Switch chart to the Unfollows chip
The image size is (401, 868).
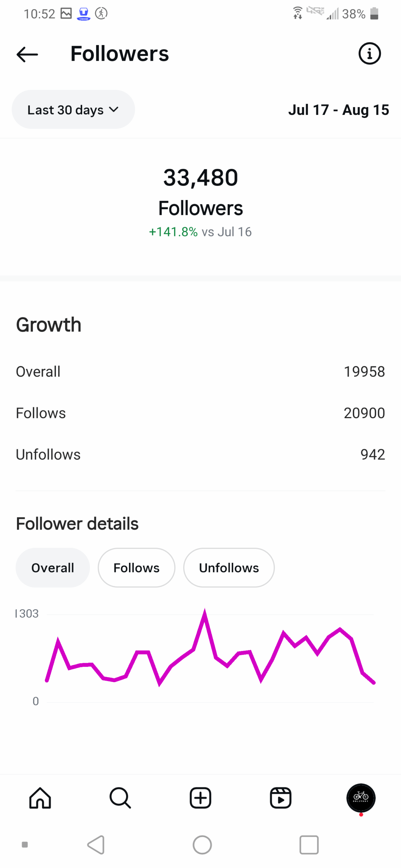(229, 568)
